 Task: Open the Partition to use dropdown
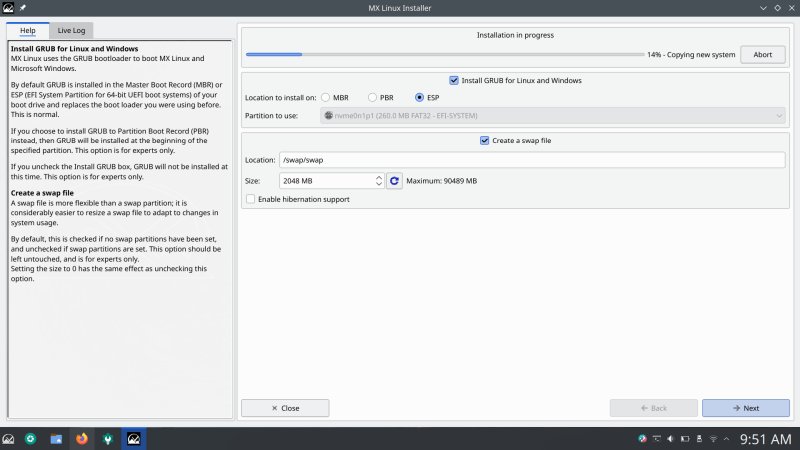[553, 116]
